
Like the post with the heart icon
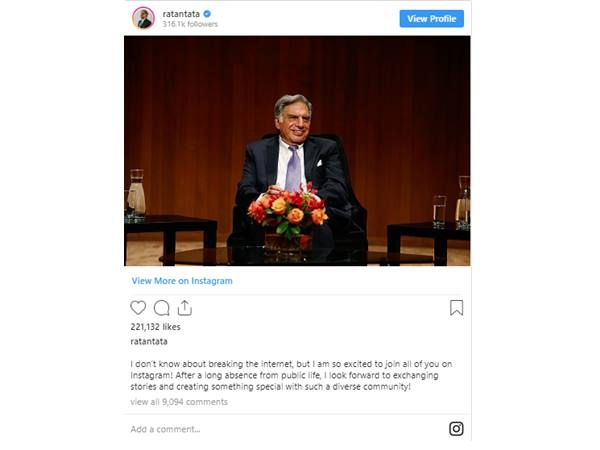pyautogui.click(x=139, y=308)
